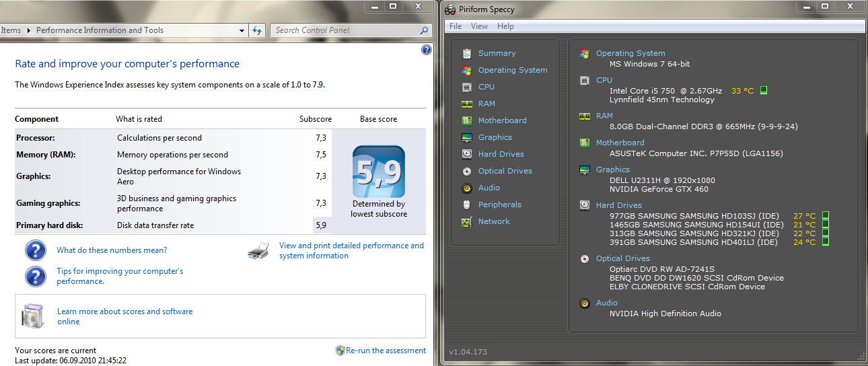
Task: Click Optical Drives icon in summary panel
Action: coord(585,258)
